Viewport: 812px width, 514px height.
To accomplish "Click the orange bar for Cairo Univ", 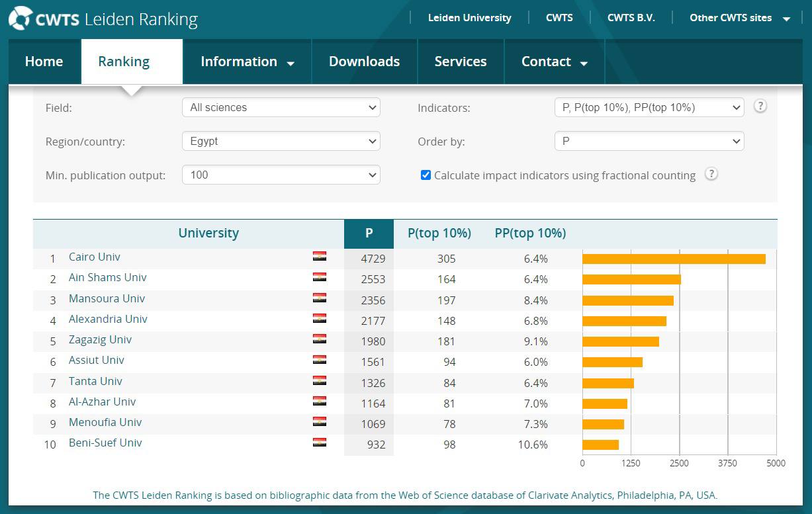I will pos(674,259).
